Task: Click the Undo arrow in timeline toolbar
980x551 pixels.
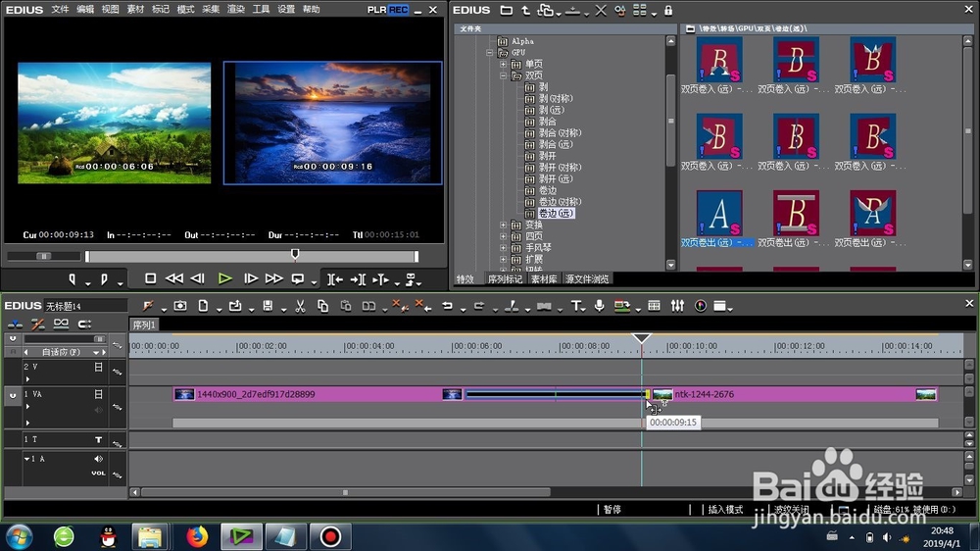Action: [447, 306]
